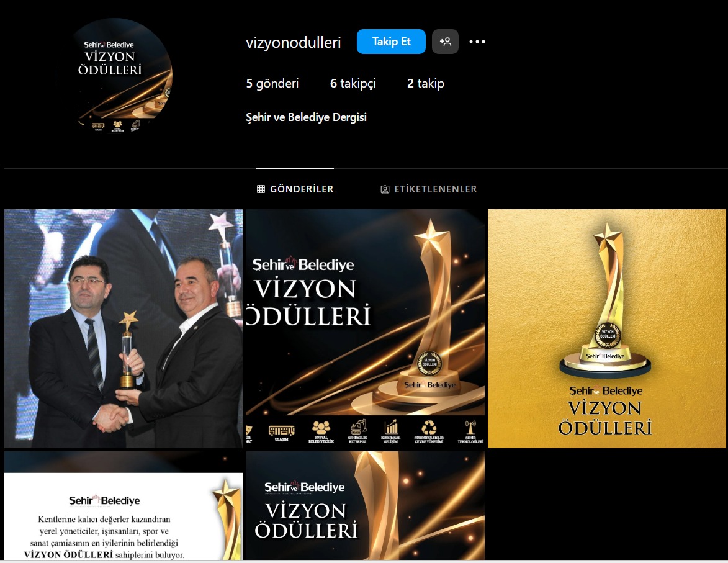The height and width of the screenshot is (563, 728).
Task: Click the 5 gönderi post count
Action: pos(272,84)
